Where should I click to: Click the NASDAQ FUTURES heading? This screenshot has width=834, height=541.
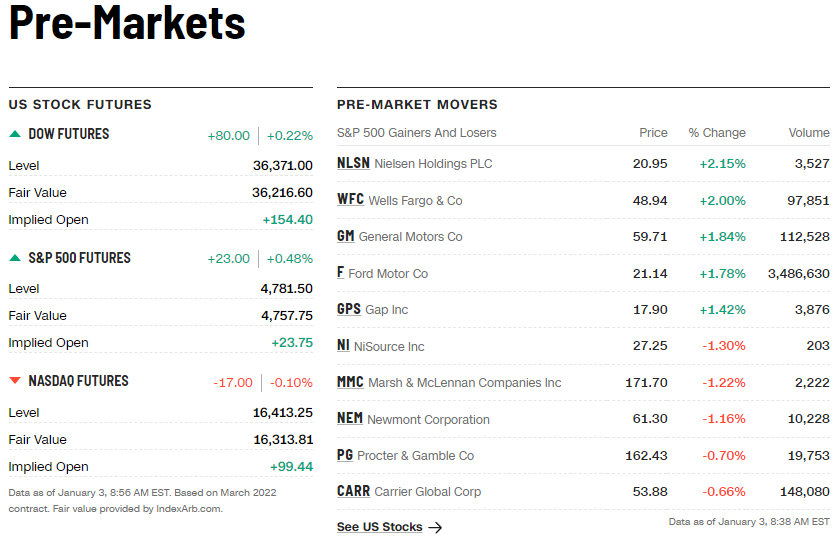pyautogui.click(x=78, y=381)
